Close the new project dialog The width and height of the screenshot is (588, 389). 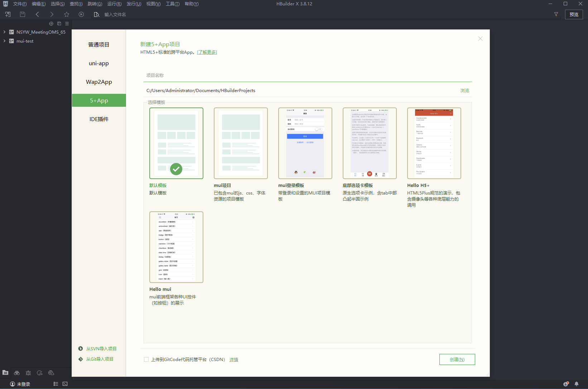(x=480, y=39)
